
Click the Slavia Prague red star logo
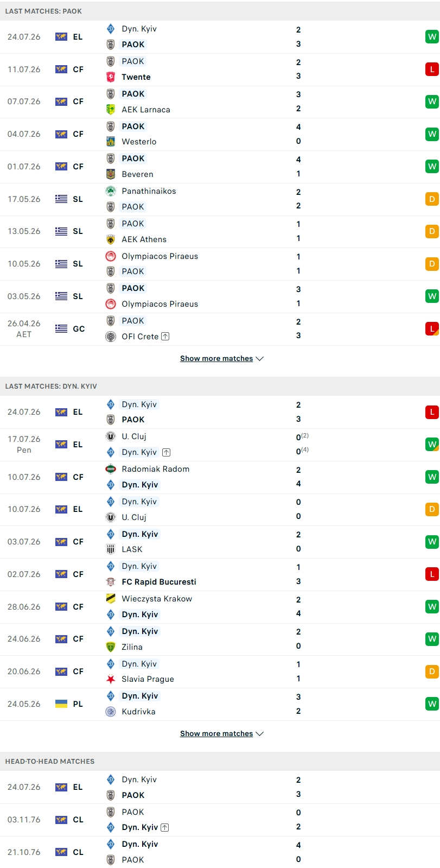(111, 679)
